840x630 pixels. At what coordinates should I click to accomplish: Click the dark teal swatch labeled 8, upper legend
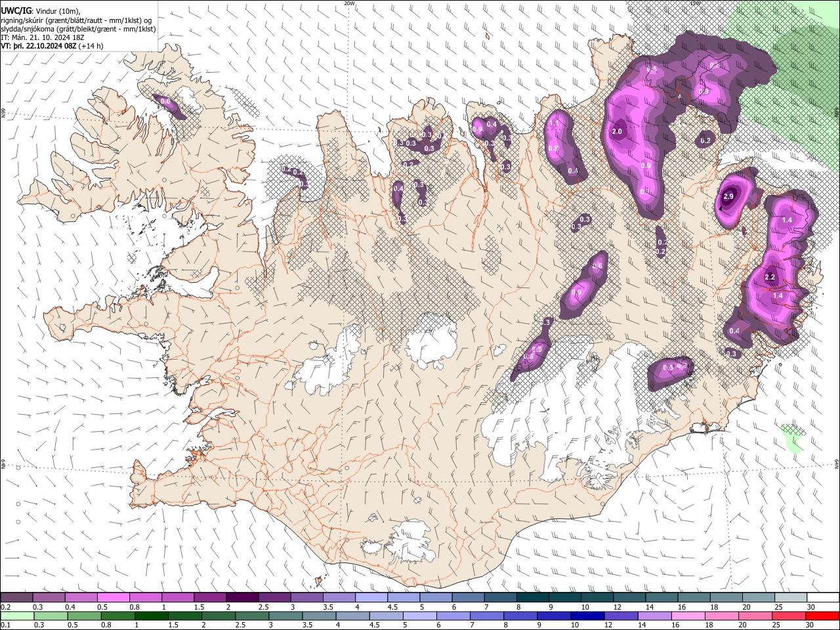point(532,597)
